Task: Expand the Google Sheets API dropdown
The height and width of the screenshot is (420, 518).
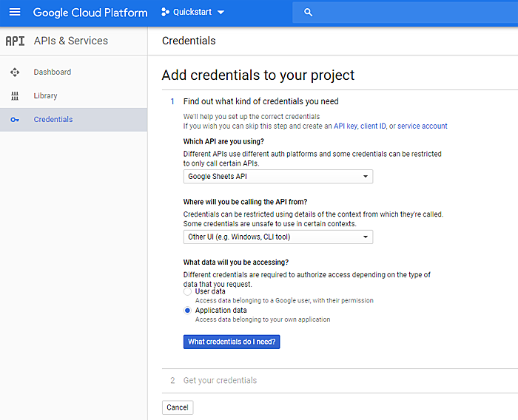Action: 277,177
